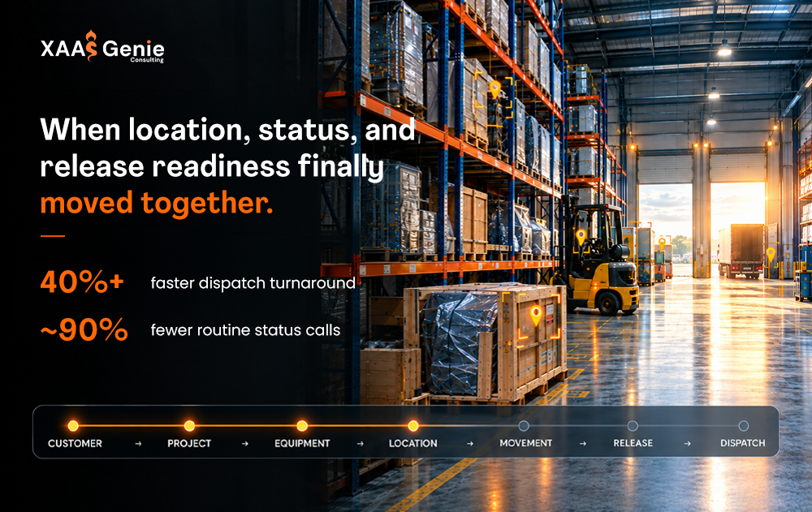Click the LOCATION stage label

pyautogui.click(x=412, y=443)
